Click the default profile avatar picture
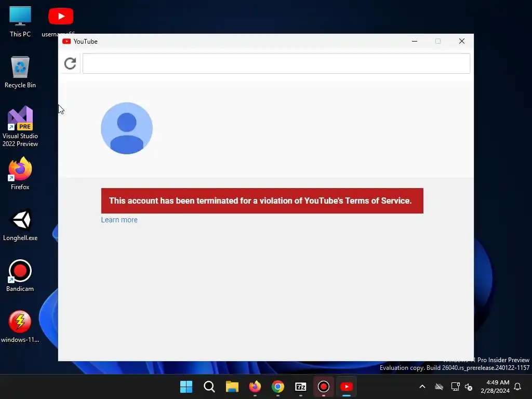Screen dimensions: 532x399 (127, 128)
